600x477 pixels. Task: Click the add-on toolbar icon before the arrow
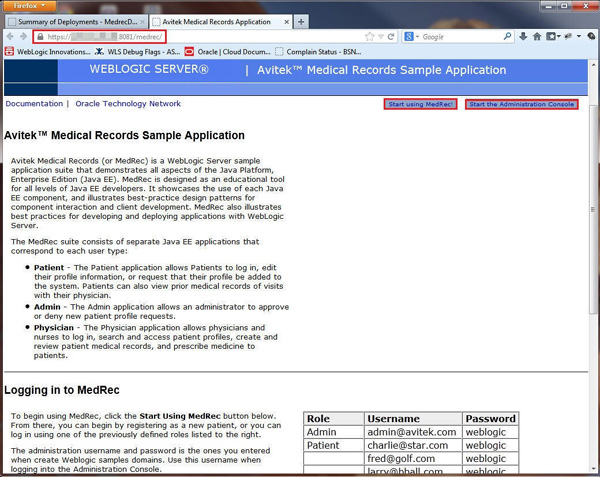[x=568, y=36]
